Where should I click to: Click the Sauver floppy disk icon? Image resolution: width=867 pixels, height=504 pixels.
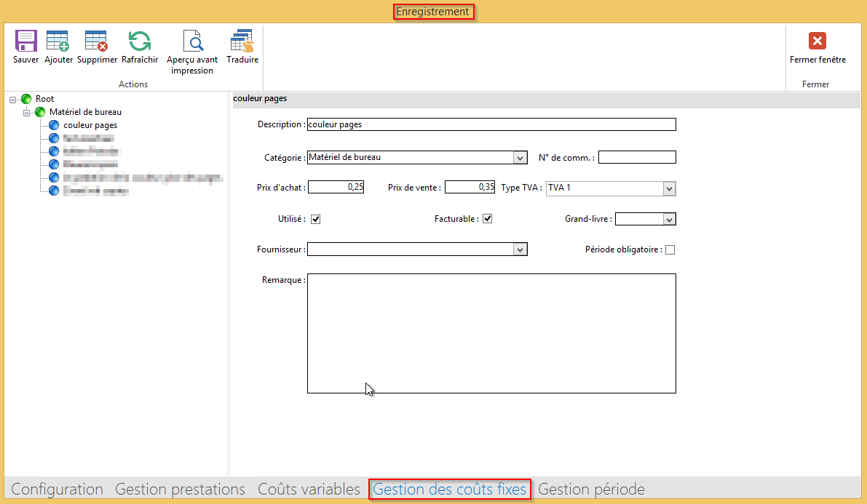[x=25, y=41]
